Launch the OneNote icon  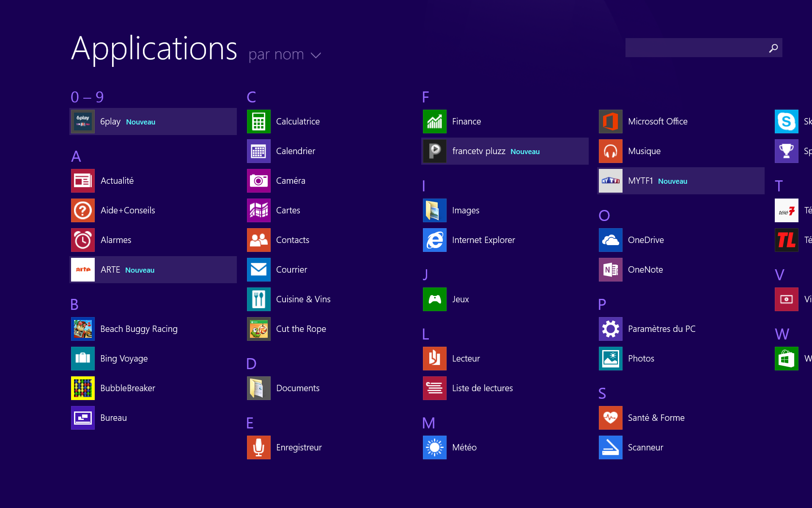(611, 270)
